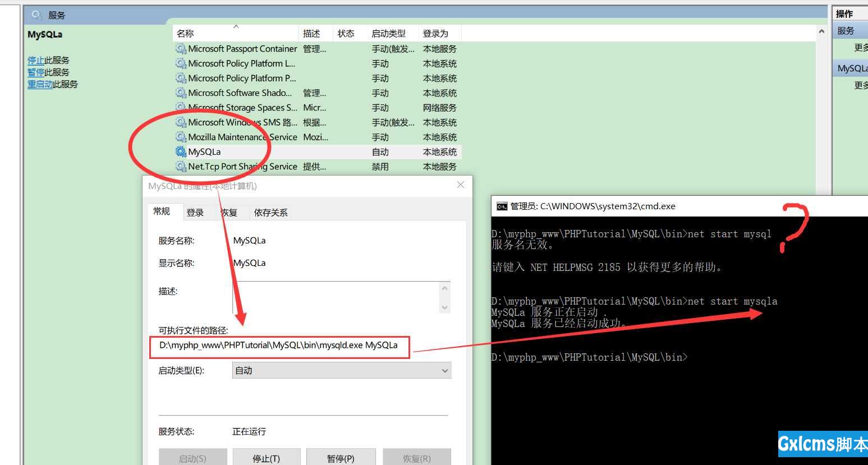Viewport: 868px width, 465px height.
Task: Click the Mozilla Maintenance Service gear icon
Action: tap(181, 137)
